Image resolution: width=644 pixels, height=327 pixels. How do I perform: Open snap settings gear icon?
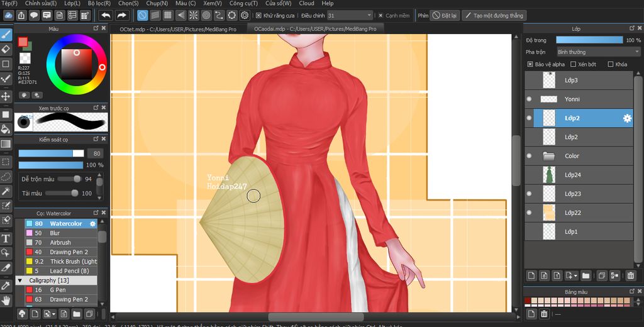point(245,16)
